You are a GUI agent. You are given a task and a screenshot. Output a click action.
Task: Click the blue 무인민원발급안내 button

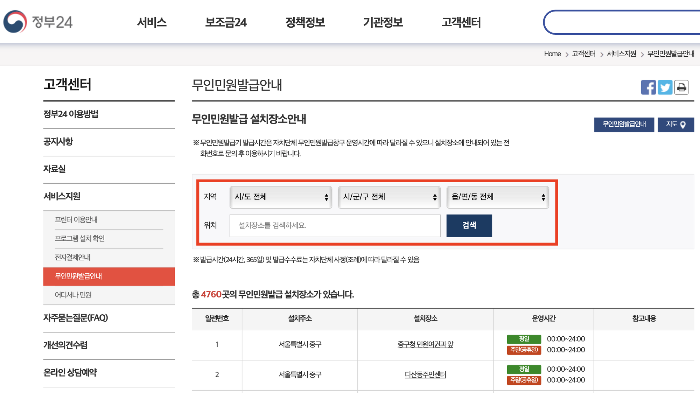point(624,125)
